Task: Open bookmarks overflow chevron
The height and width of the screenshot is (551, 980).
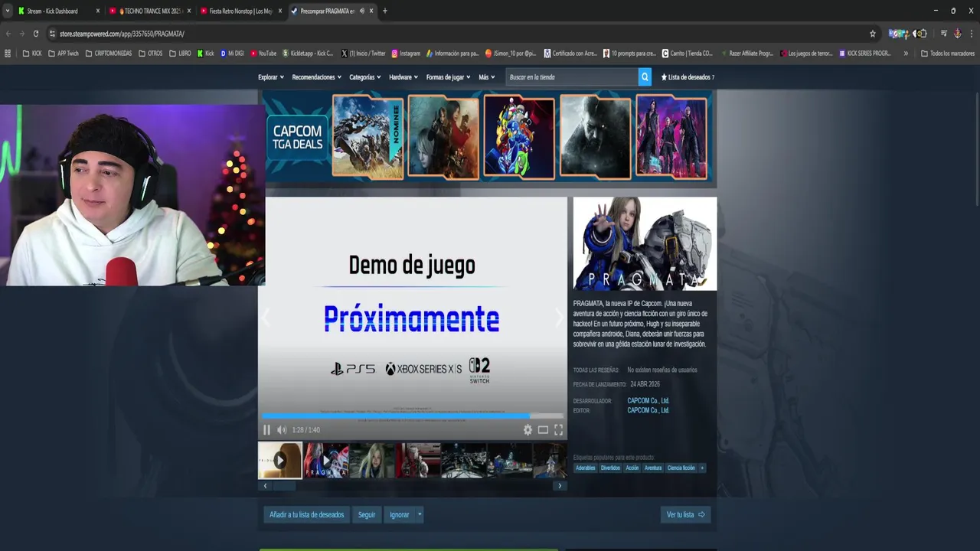Action: 906,54
